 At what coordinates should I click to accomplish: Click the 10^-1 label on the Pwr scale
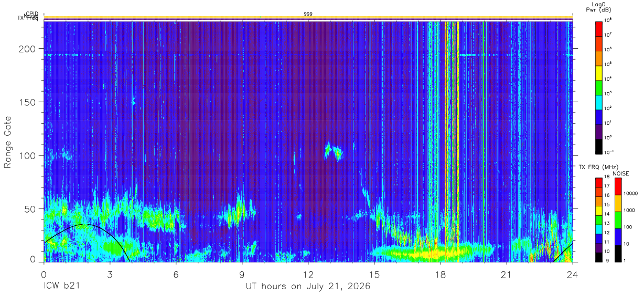[x=609, y=152]
